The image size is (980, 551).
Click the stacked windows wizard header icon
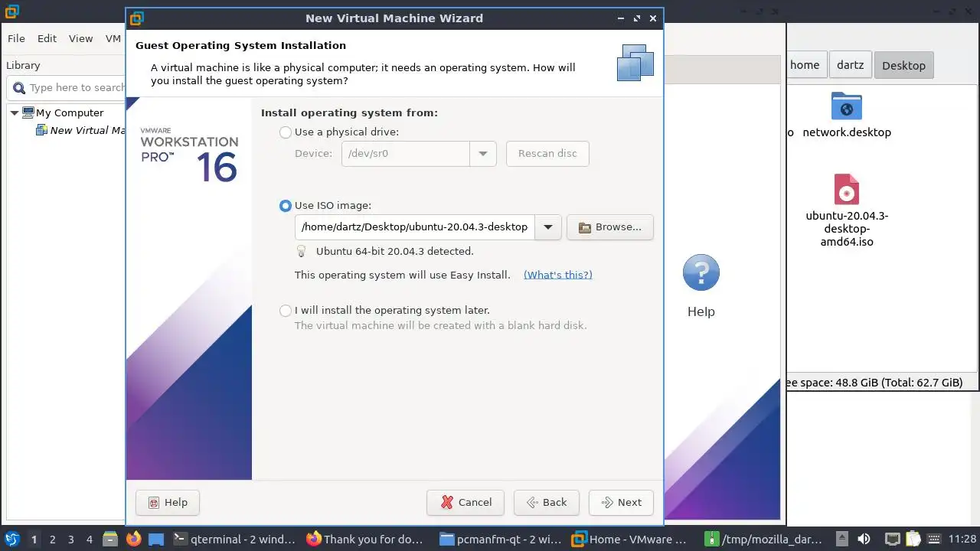tap(635, 63)
